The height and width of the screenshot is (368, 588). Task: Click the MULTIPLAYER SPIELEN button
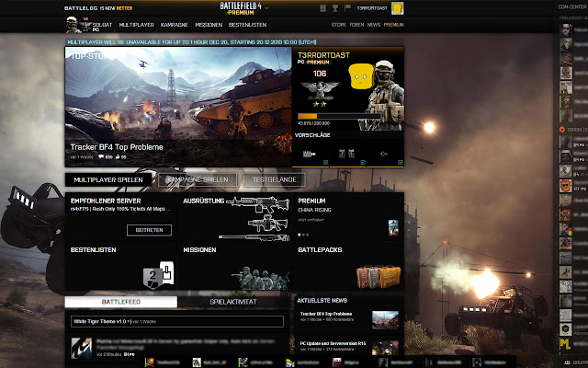108,180
